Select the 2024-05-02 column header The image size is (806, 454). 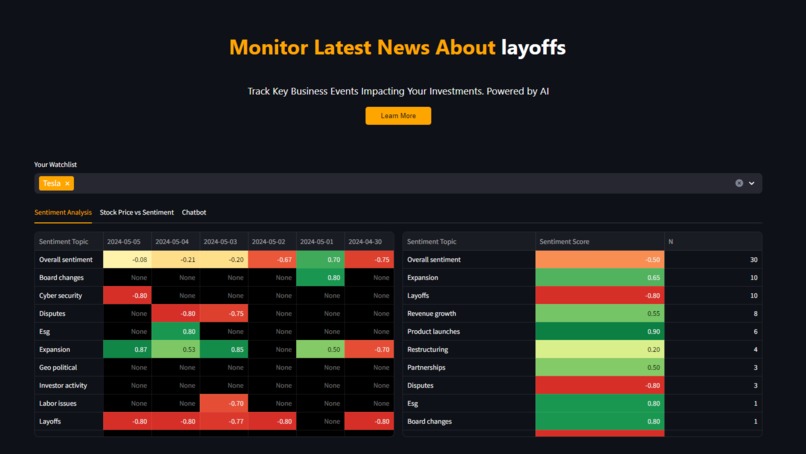(x=272, y=242)
